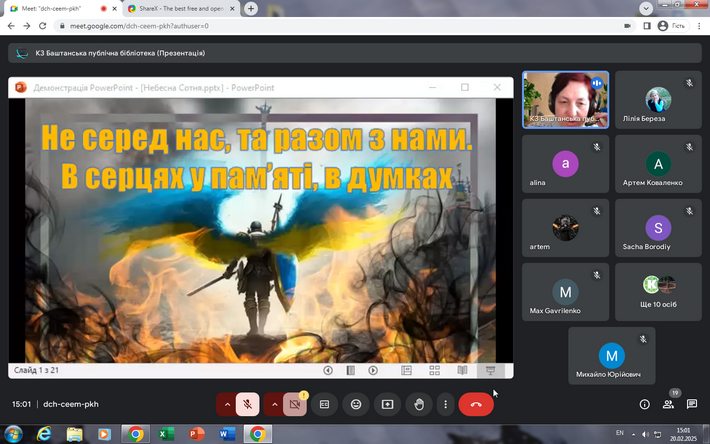Open Chrome three-dot menu
Image resolution: width=710 pixels, height=444 pixels.
pyautogui.click(x=699, y=26)
